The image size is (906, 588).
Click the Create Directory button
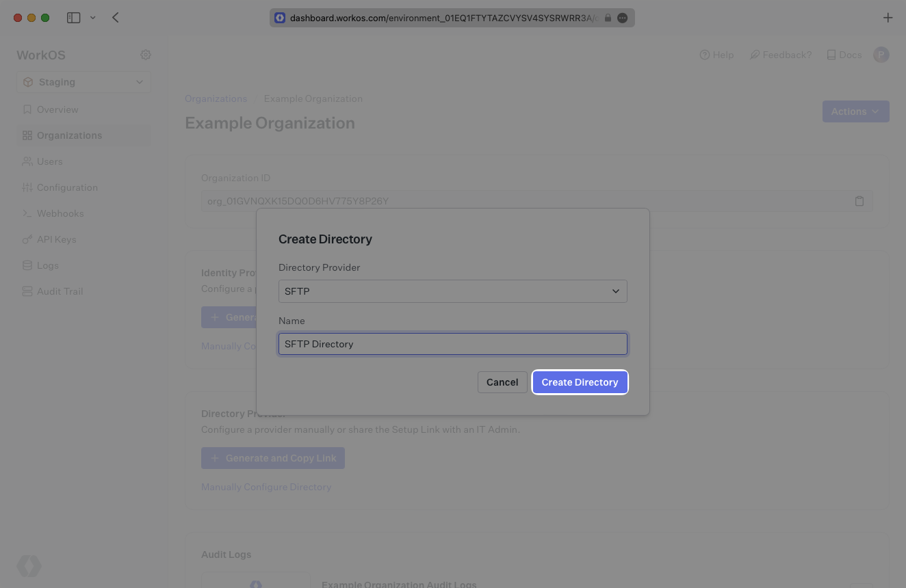(x=580, y=382)
